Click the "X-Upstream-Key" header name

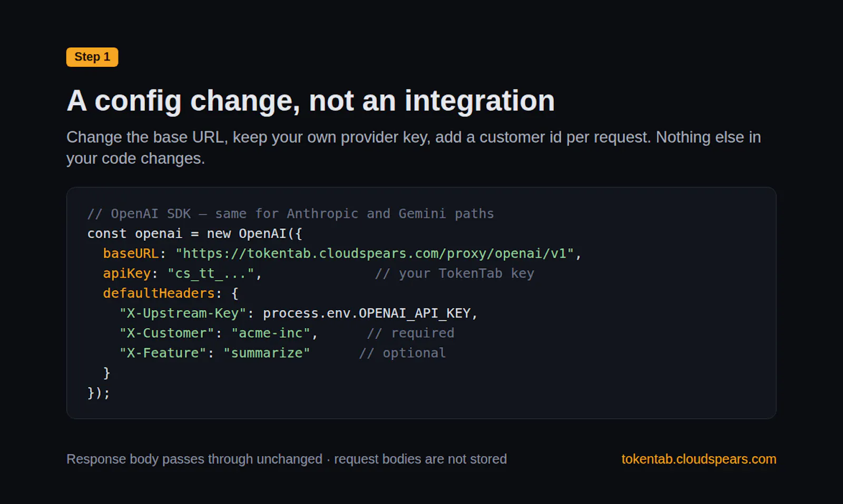(183, 313)
